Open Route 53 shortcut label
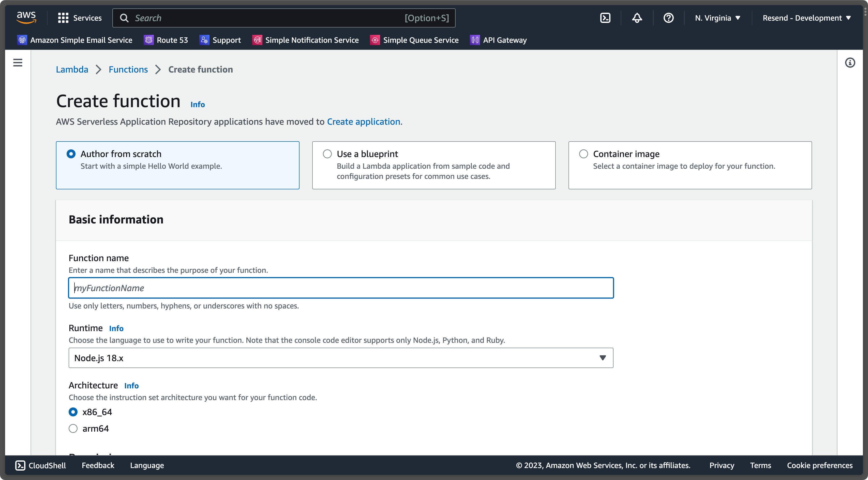The image size is (868, 480). pyautogui.click(x=172, y=40)
